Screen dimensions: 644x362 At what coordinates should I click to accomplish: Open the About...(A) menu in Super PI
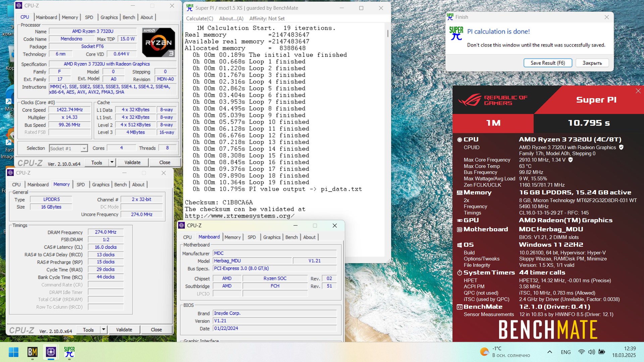pos(231,18)
